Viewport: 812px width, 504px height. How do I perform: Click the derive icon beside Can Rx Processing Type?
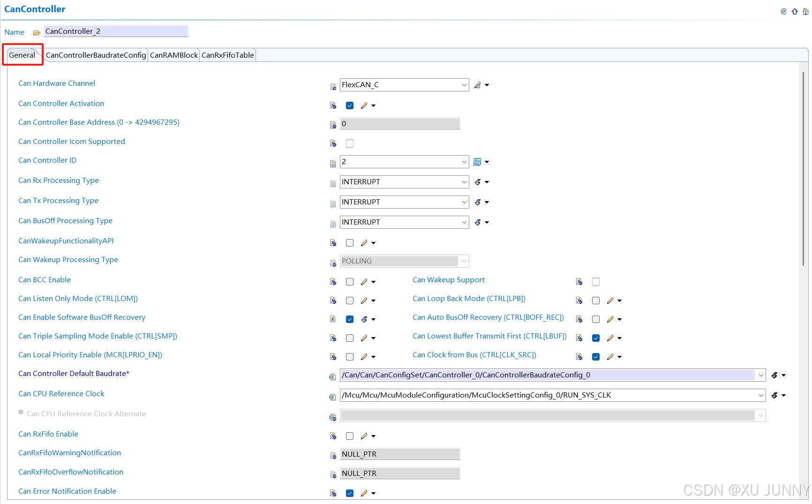478,182
